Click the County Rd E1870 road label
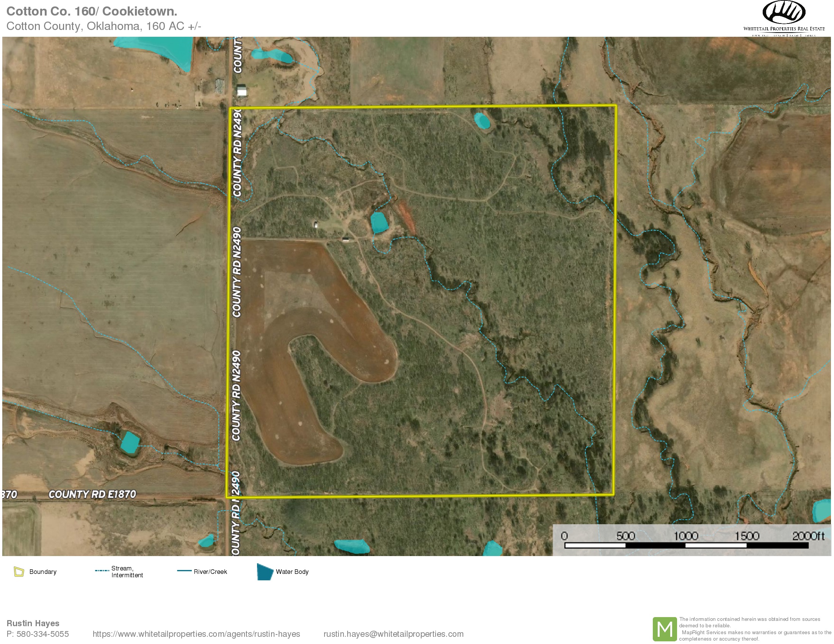Image resolution: width=834 pixels, height=644 pixels. [x=92, y=494]
